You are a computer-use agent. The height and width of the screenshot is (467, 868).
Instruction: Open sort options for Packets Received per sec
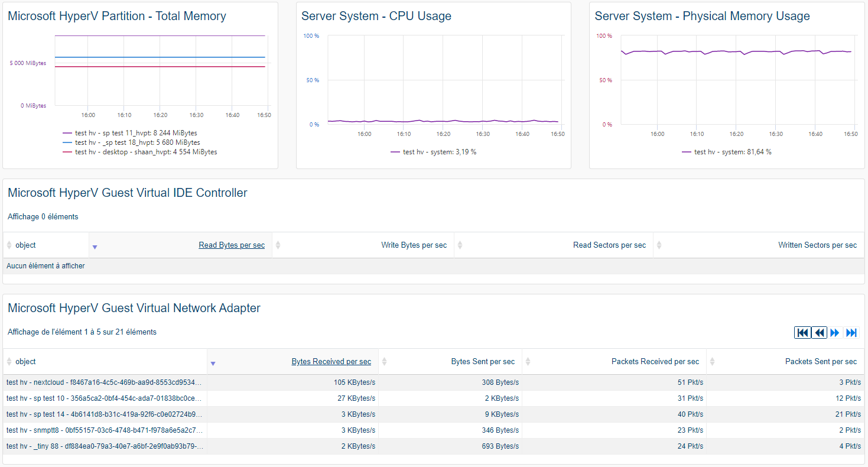[x=526, y=361]
